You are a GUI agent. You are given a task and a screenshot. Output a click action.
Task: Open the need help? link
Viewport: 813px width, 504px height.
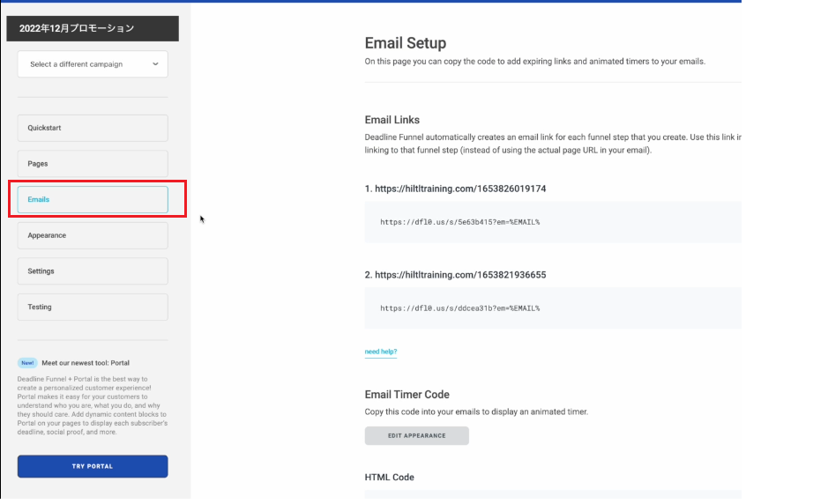[x=381, y=352]
